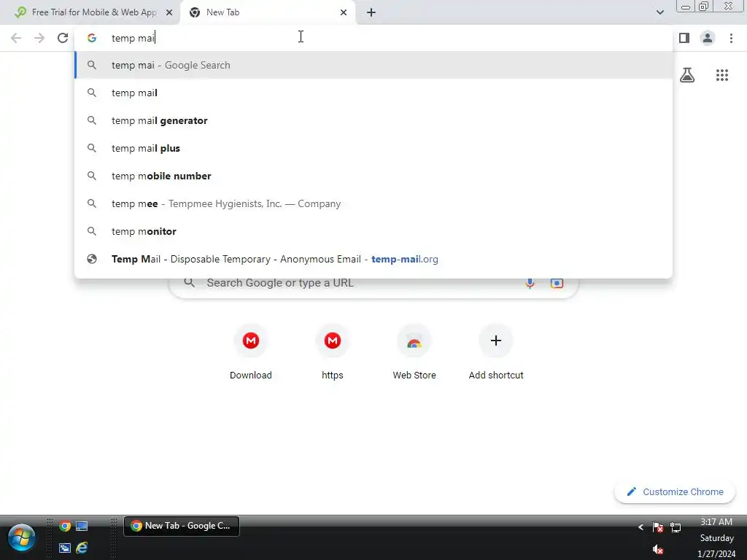Viewport: 747px width, 560px height.
Task: Open the Action Center flag icon
Action: pos(658,527)
